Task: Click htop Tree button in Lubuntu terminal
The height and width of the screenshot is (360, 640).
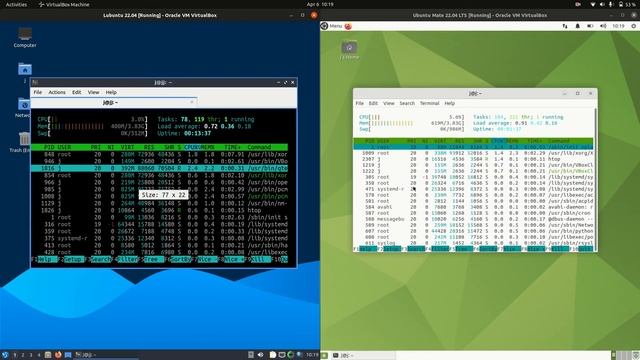Action: tap(154, 260)
